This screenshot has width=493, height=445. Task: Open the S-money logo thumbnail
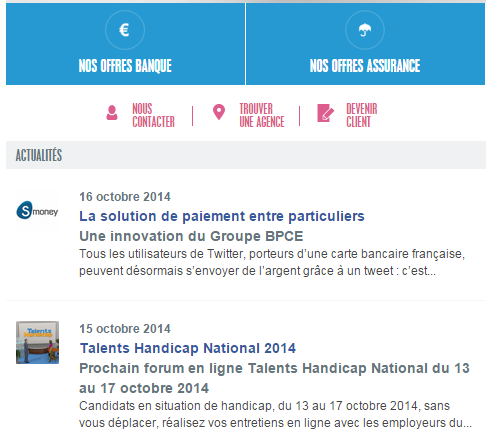pyautogui.click(x=37, y=211)
